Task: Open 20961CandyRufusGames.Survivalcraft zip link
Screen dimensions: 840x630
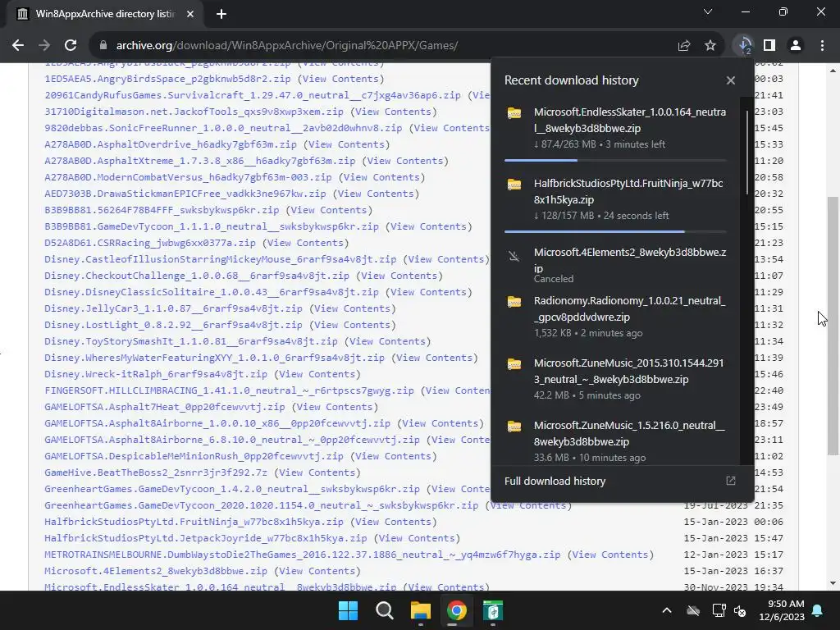Action: coord(253,95)
